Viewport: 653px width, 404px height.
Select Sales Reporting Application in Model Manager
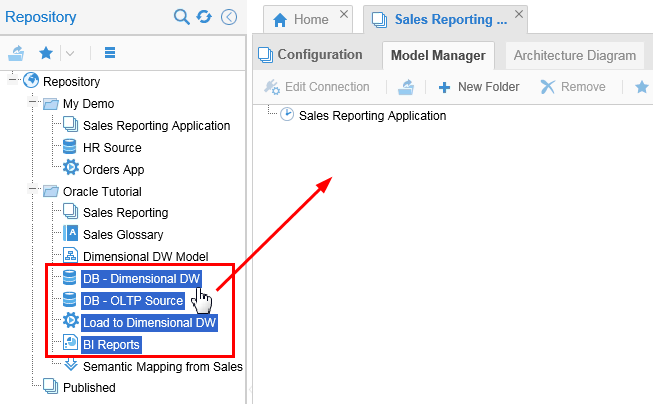click(x=372, y=115)
